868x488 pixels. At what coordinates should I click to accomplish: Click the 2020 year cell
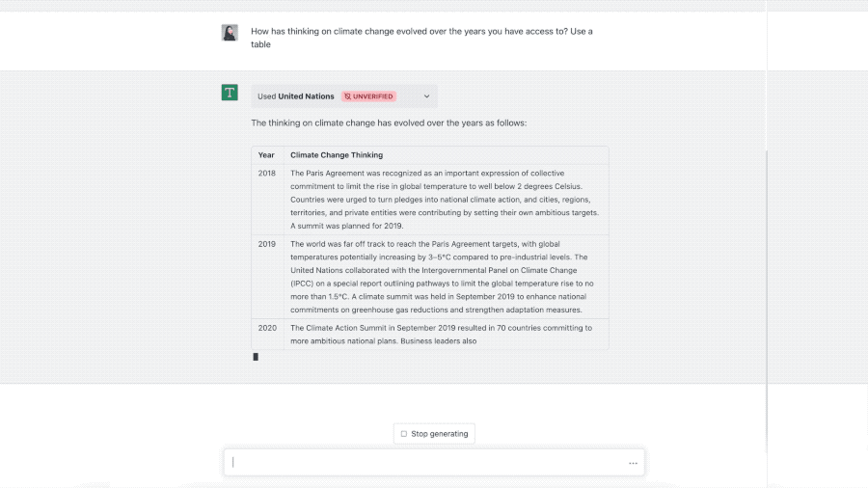coord(267,328)
